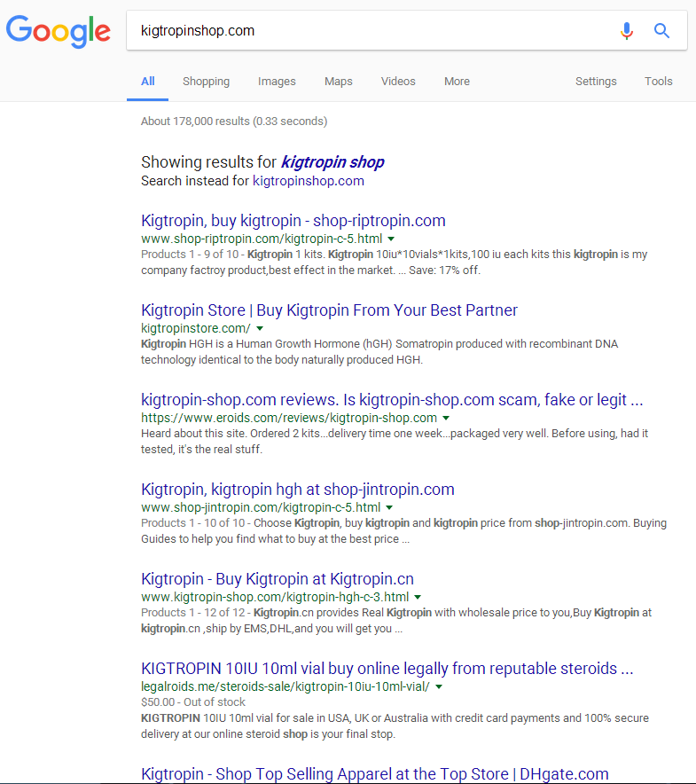Viewport: 696px width, 784px height.
Task: Click the Google logo
Action: point(58,31)
